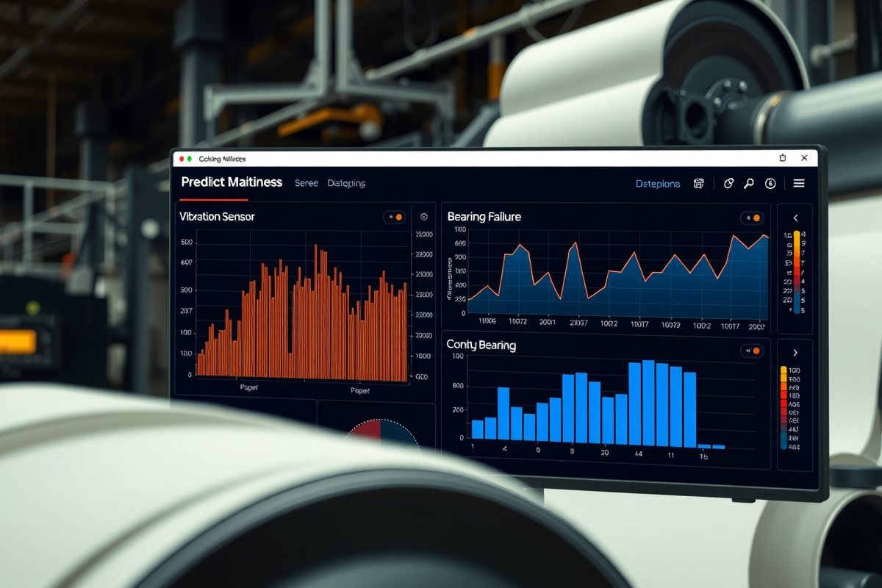This screenshot has width=882, height=588.
Task: Click the clock history icon in the header
Action: click(770, 184)
